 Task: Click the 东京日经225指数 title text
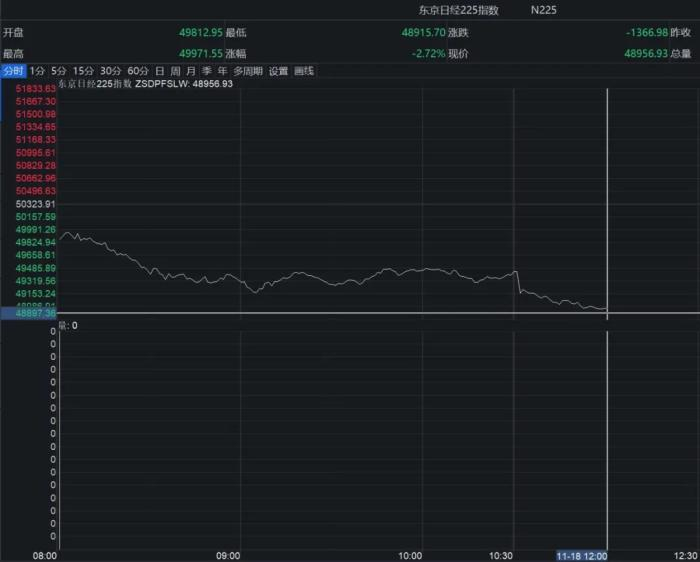(x=458, y=10)
